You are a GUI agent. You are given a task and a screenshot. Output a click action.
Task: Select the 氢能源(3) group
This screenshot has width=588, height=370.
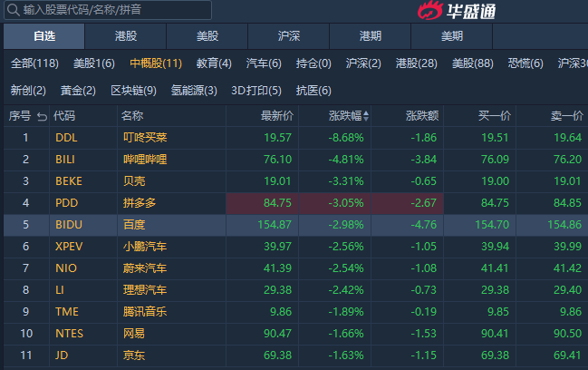coord(194,91)
